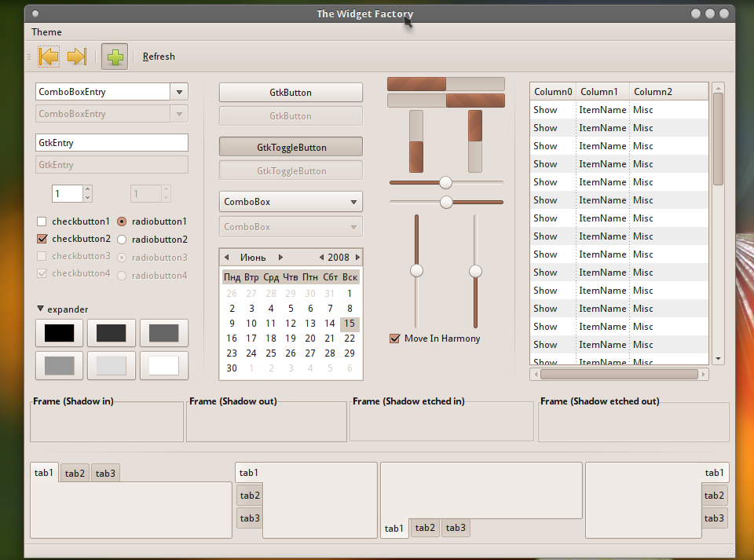This screenshot has width=754, height=560.
Task: Click Column0 header
Action: [553, 92]
